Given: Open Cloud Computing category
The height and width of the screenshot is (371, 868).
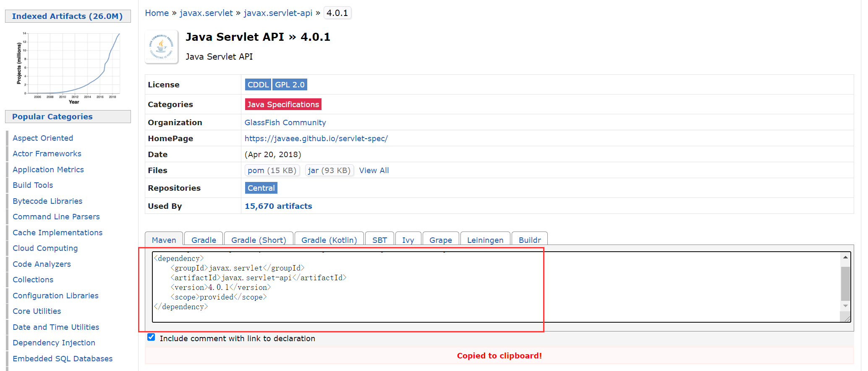Looking at the screenshot, I should (45, 248).
